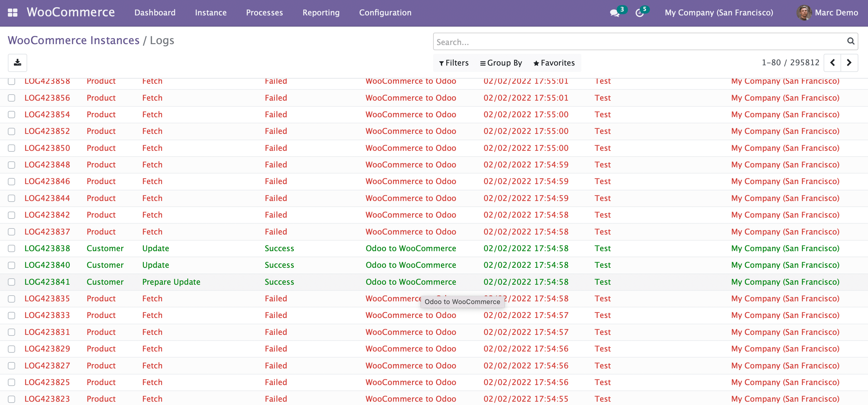Navigate back via WooCommerce Instances breadcrumb

[x=73, y=40]
